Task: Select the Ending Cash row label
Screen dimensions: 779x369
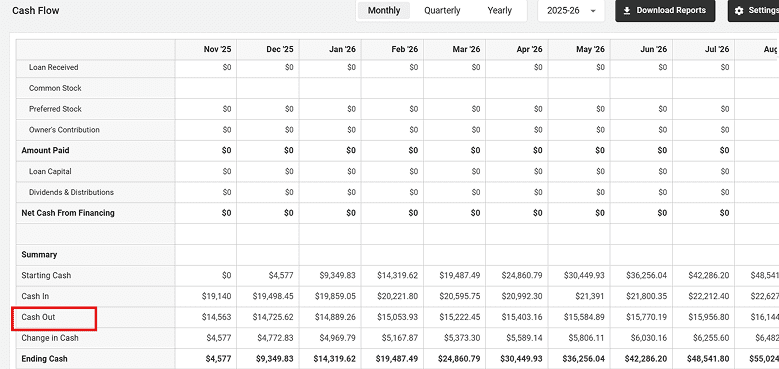Action: (44, 359)
